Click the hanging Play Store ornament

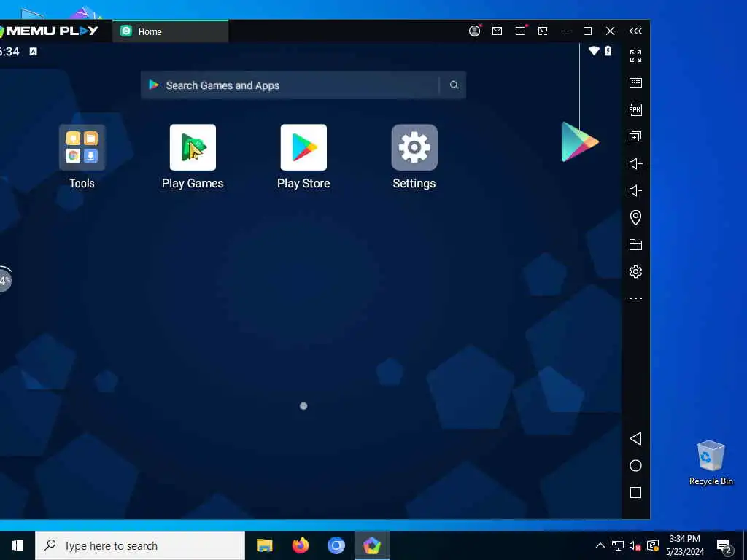[x=579, y=141]
